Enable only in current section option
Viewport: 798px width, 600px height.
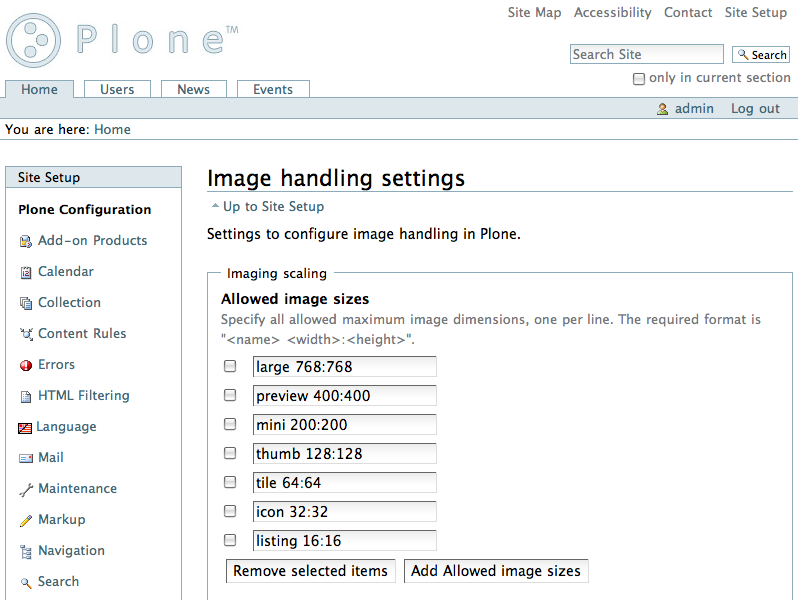pyautogui.click(x=639, y=78)
